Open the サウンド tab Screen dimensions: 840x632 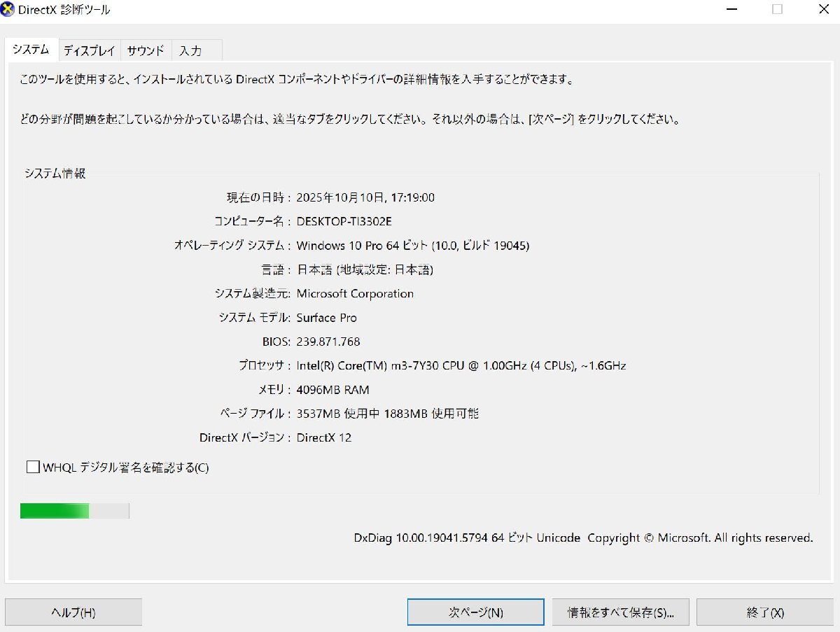(x=145, y=50)
